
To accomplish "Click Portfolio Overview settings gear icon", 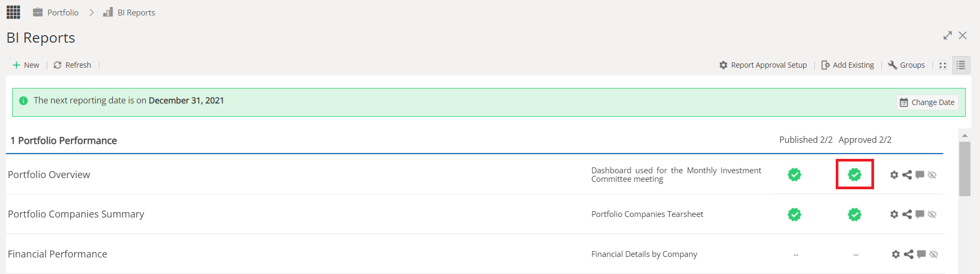I will (x=894, y=175).
